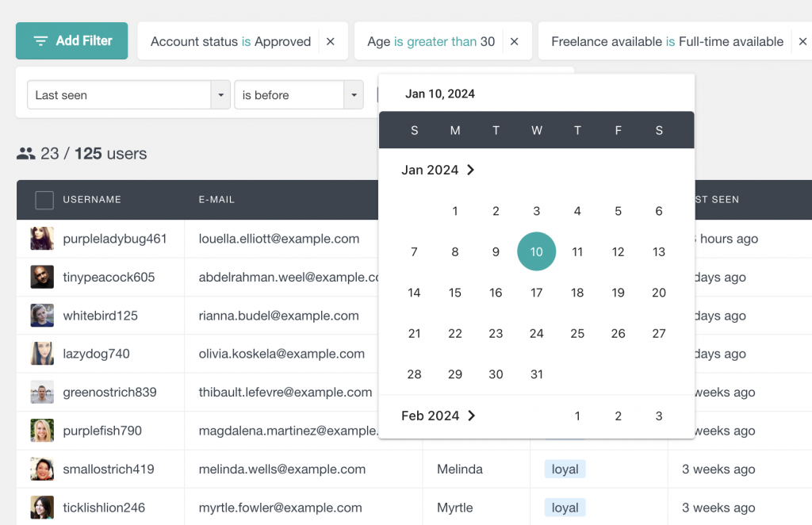812x525 pixels.
Task: Click the USERNAME column header
Action: click(90, 201)
